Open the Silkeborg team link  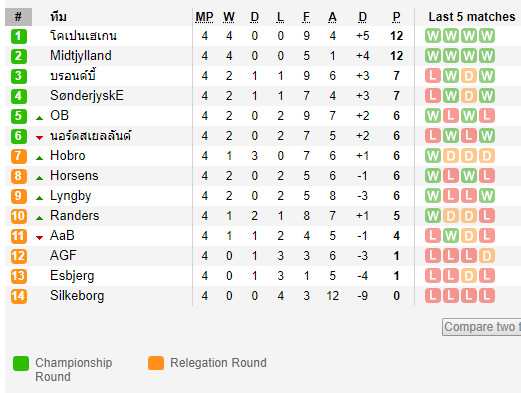pyautogui.click(x=77, y=296)
